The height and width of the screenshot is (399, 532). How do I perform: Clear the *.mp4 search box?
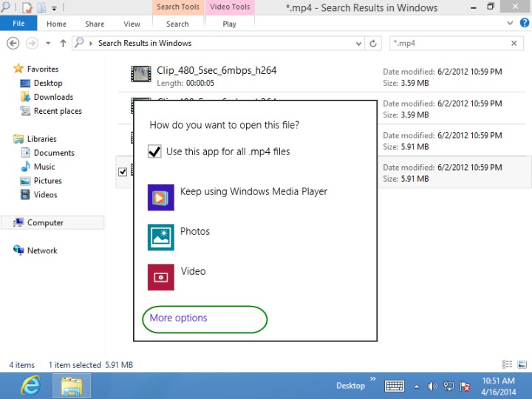click(514, 44)
